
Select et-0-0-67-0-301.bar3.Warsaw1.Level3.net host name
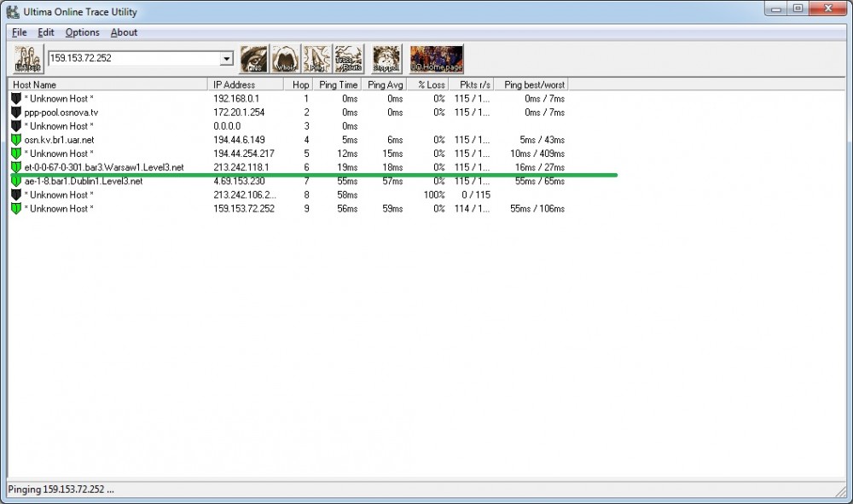(x=104, y=167)
